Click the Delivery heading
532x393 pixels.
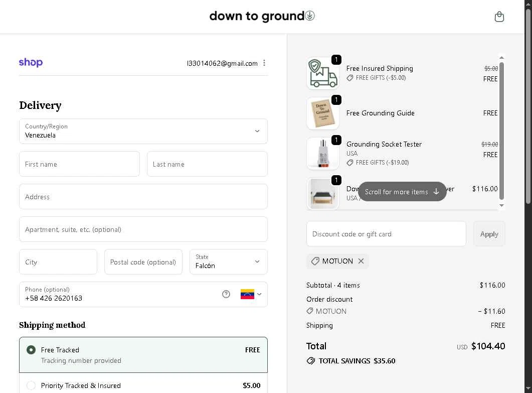pos(41,105)
